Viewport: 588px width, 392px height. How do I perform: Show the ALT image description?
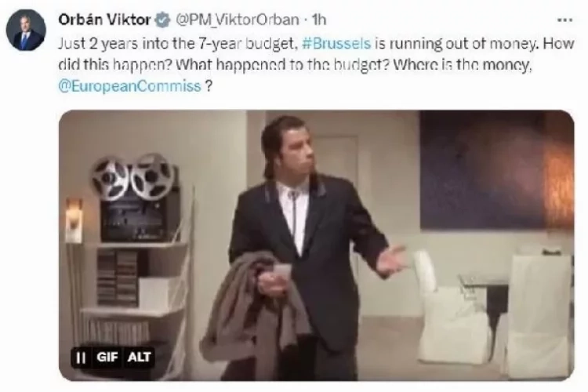pyautogui.click(x=139, y=357)
